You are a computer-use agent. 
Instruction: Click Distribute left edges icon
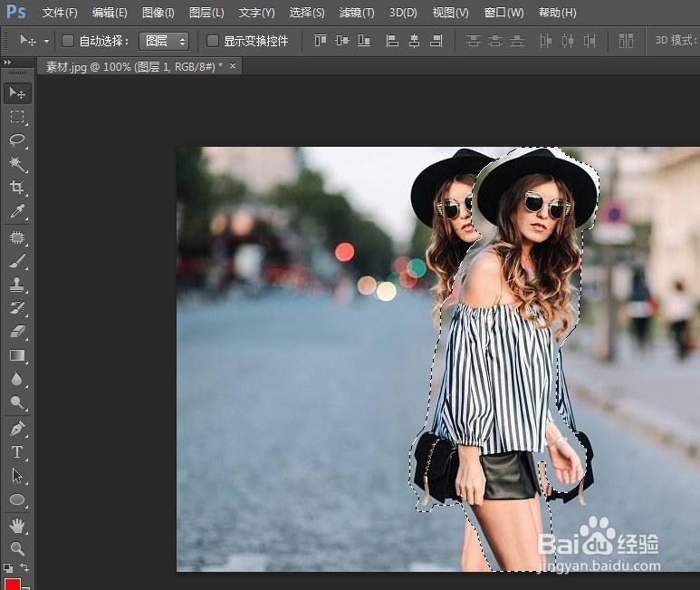[x=545, y=41]
